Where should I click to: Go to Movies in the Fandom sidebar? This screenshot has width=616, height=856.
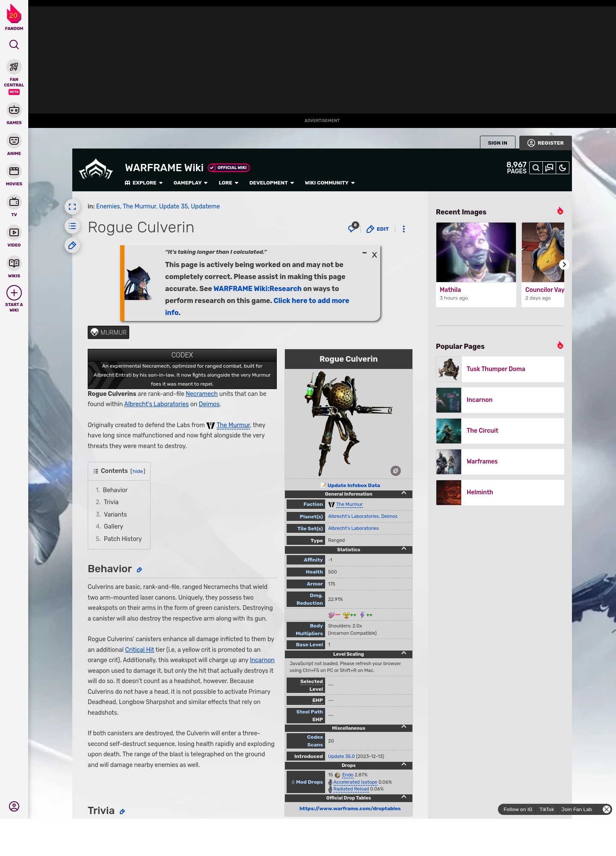(x=14, y=175)
